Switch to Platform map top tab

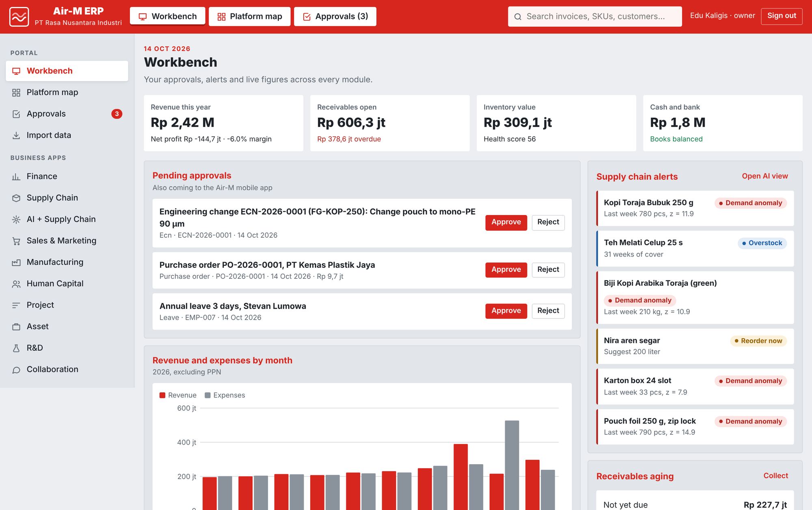(250, 16)
